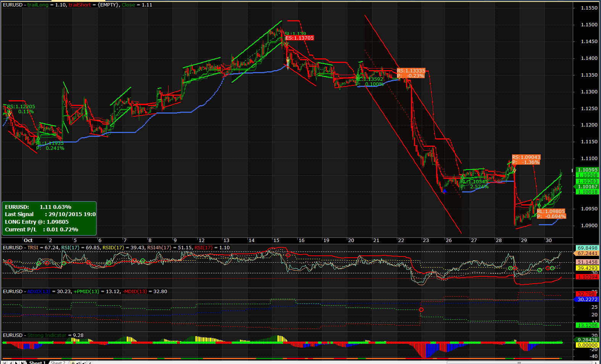This screenshot has height=364, width=601.
Task: Click the RS:1.12205 green text label
Action: click(x=21, y=107)
